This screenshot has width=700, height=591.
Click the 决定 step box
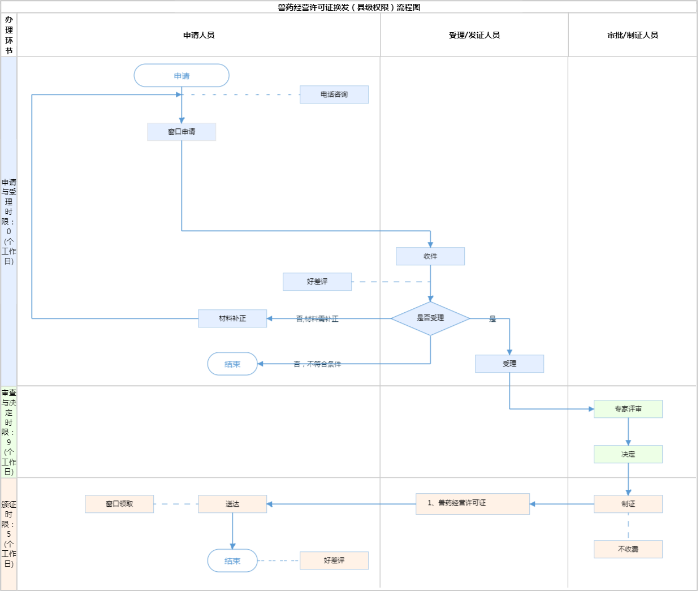coord(628,454)
